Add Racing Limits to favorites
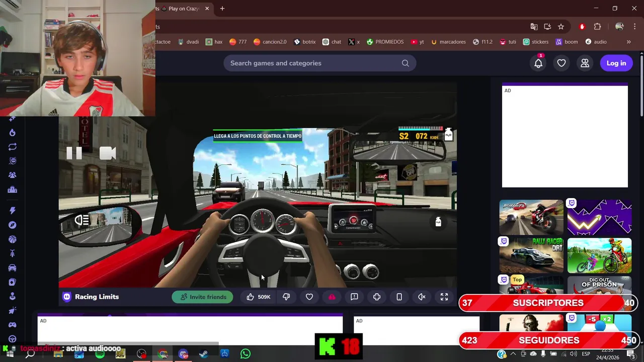 click(309, 297)
